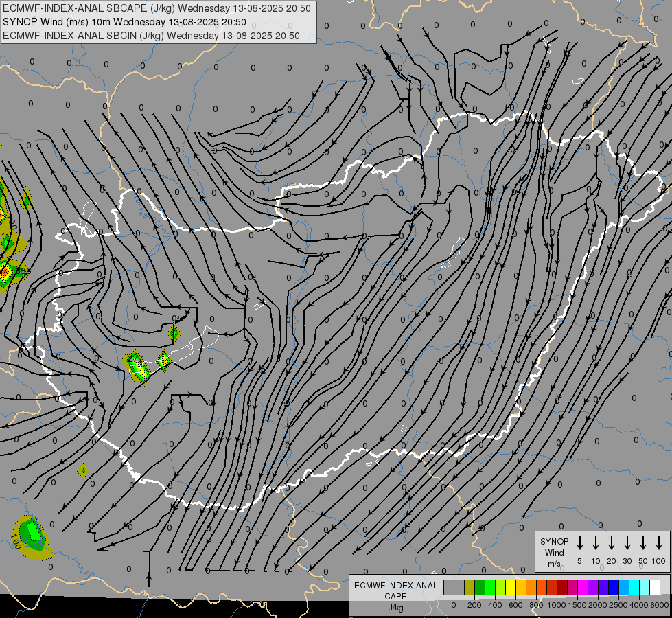Pick the olive swatch in the CAPE legend
This screenshot has height=618, width=672.
(470, 587)
